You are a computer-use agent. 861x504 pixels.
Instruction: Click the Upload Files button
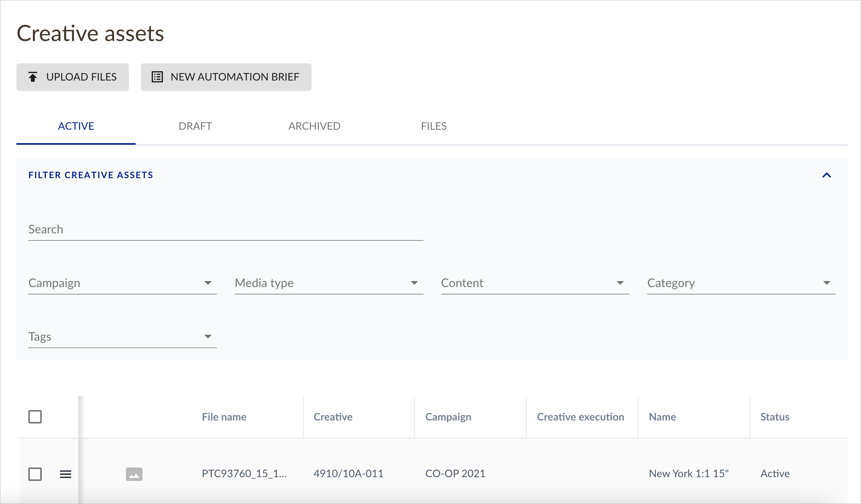73,77
